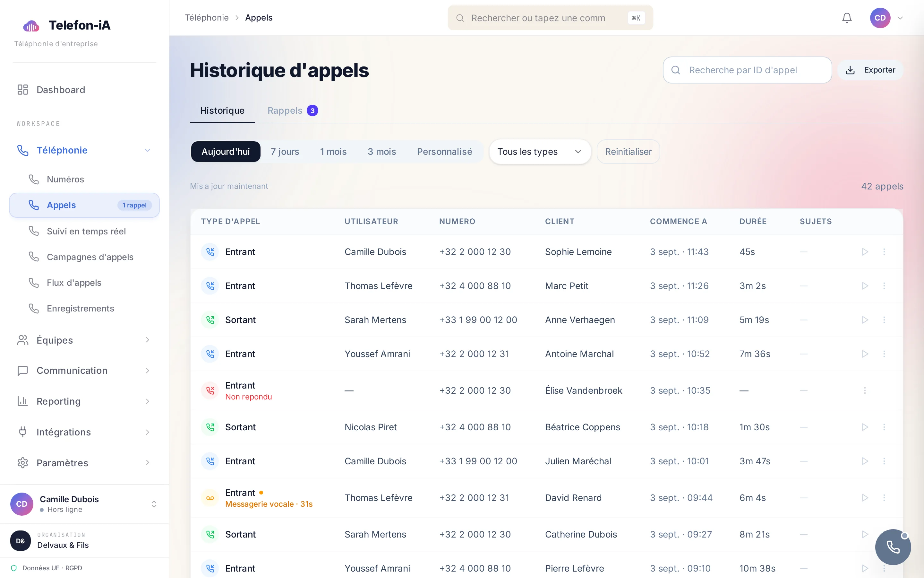Click the Non repondu label
This screenshot has height=578, width=924.
(249, 397)
